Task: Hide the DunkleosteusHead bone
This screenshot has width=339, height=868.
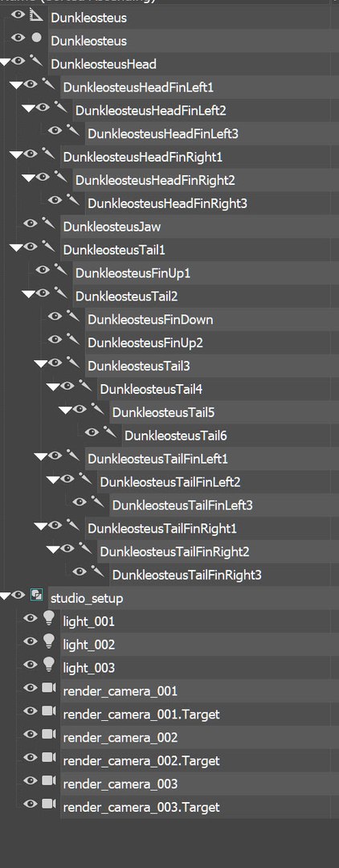Action: coord(18,61)
